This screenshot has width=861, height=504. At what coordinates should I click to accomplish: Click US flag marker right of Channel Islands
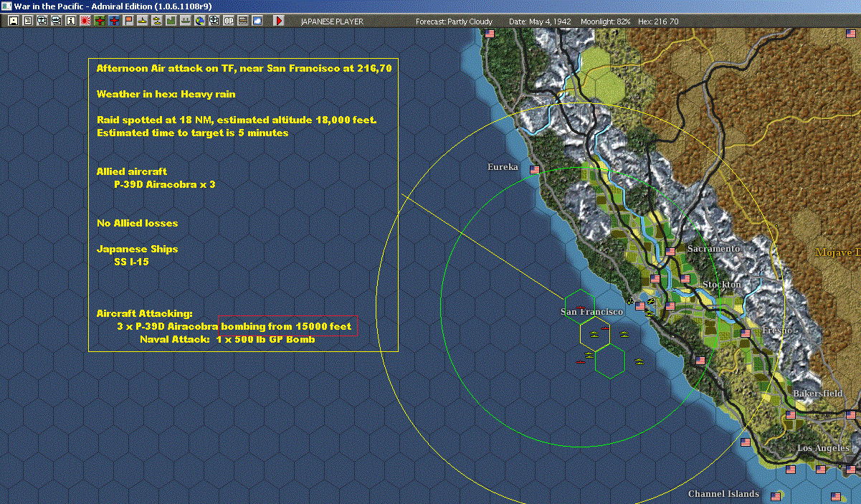(x=775, y=496)
